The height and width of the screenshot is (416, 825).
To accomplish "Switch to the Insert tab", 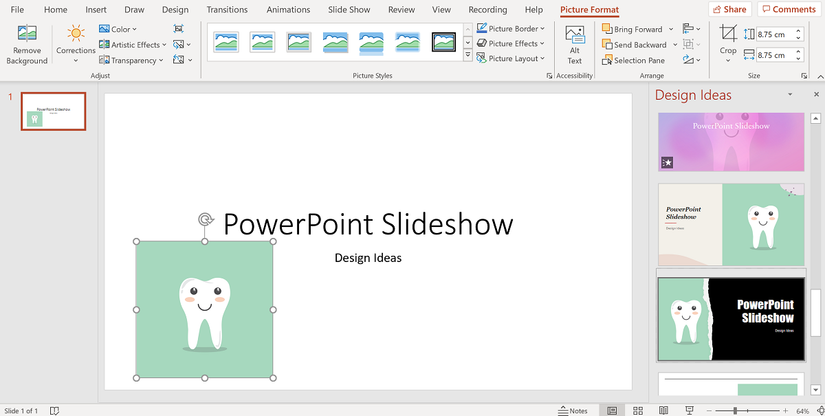I will coord(96,9).
